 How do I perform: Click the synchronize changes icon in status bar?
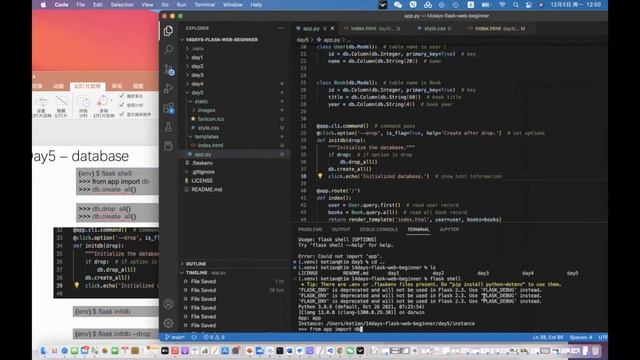(x=194, y=337)
